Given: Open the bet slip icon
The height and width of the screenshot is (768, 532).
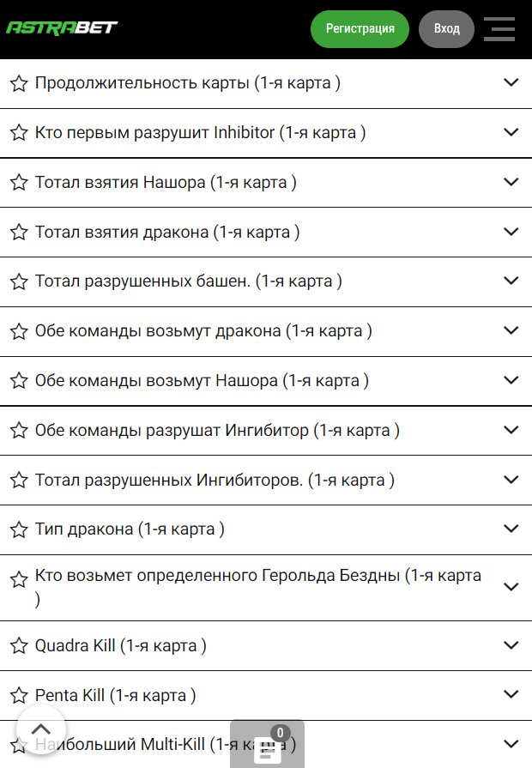Looking at the screenshot, I should 267,748.
